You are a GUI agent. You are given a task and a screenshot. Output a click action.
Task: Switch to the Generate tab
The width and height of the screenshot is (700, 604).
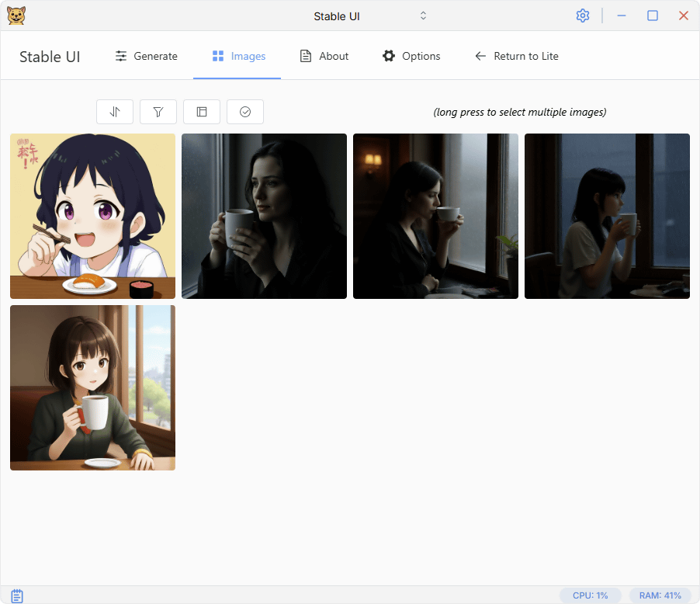tap(146, 56)
